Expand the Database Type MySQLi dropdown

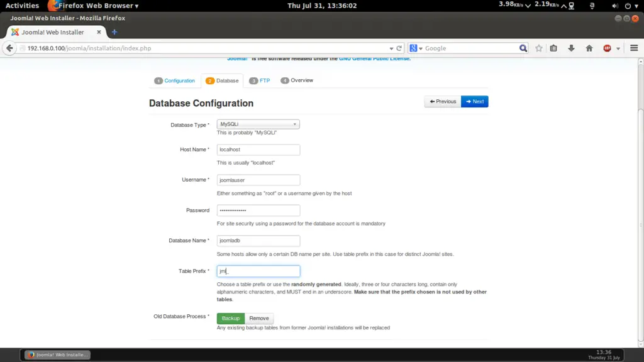coord(258,124)
